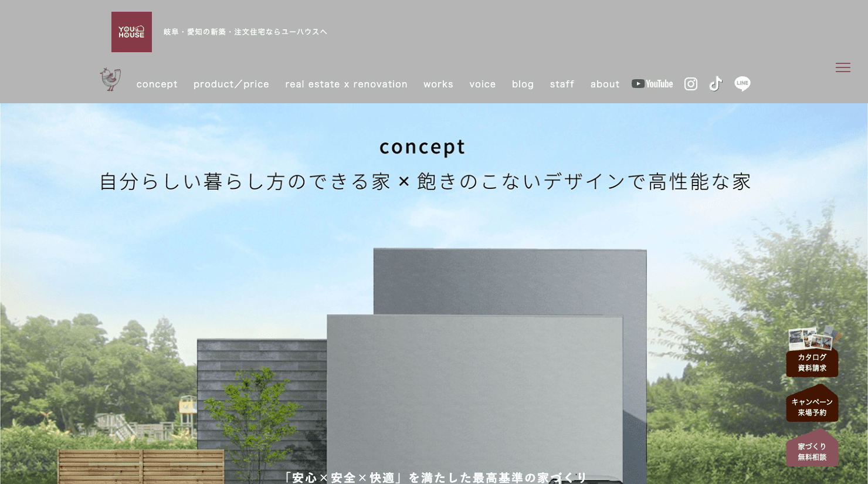Open the blog menu item

pos(523,84)
